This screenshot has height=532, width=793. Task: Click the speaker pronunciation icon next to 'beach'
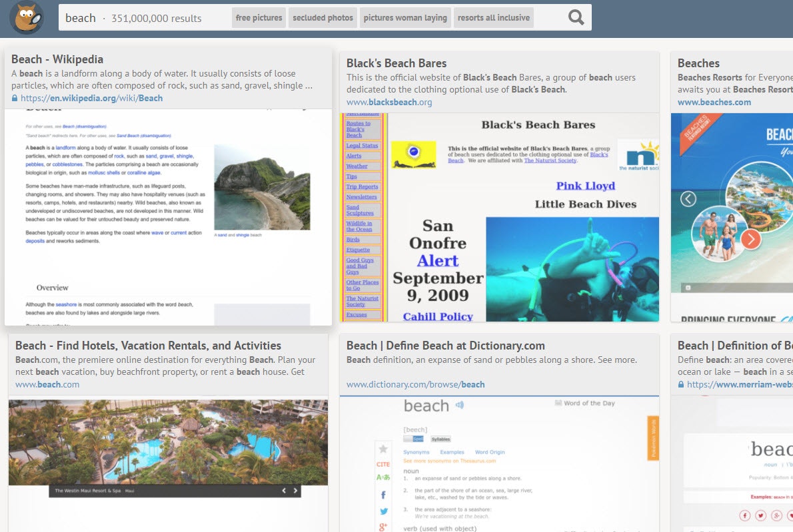(x=459, y=405)
